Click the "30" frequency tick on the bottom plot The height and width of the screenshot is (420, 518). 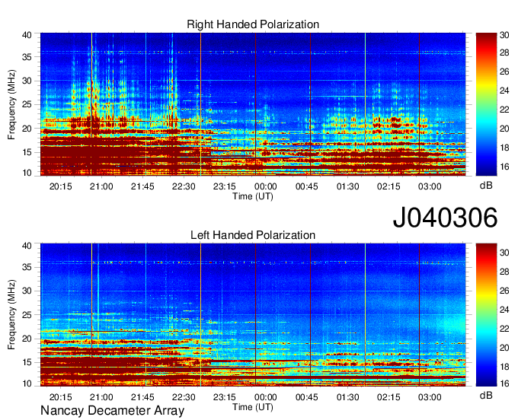pyautogui.click(x=27, y=291)
